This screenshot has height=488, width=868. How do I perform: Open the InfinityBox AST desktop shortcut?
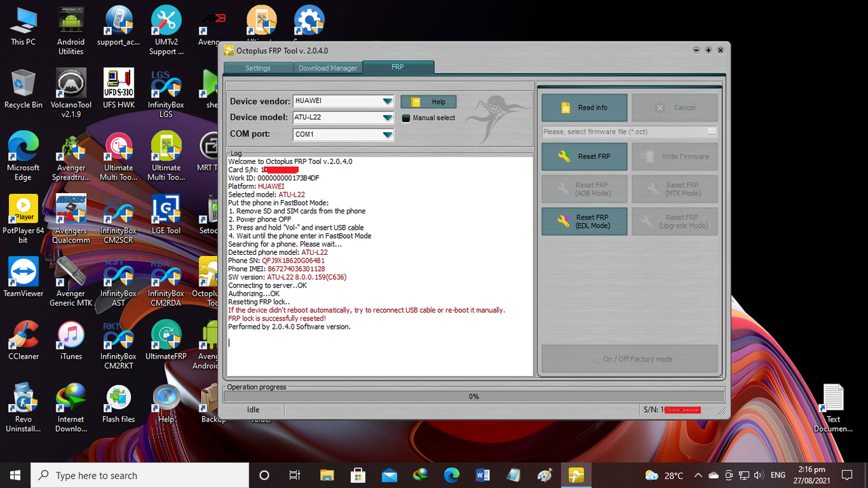pos(119,282)
